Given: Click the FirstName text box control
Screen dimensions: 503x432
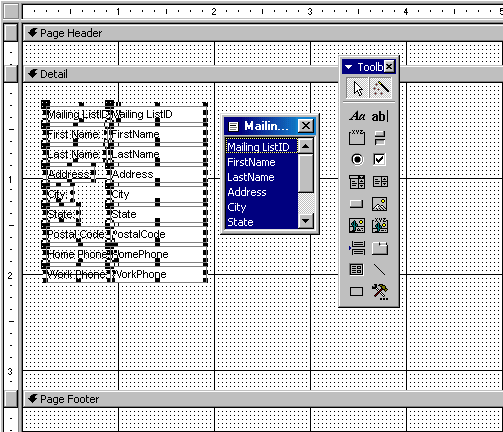Looking at the screenshot, I should tap(157, 134).
